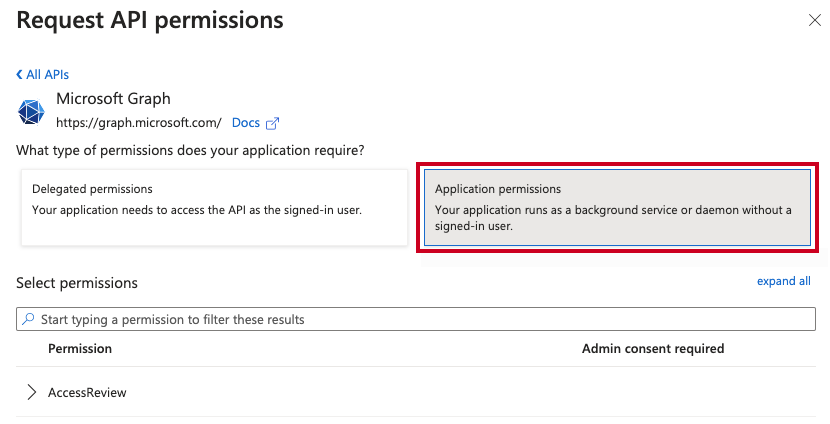Click the Microsoft Graph title text

pos(113,98)
